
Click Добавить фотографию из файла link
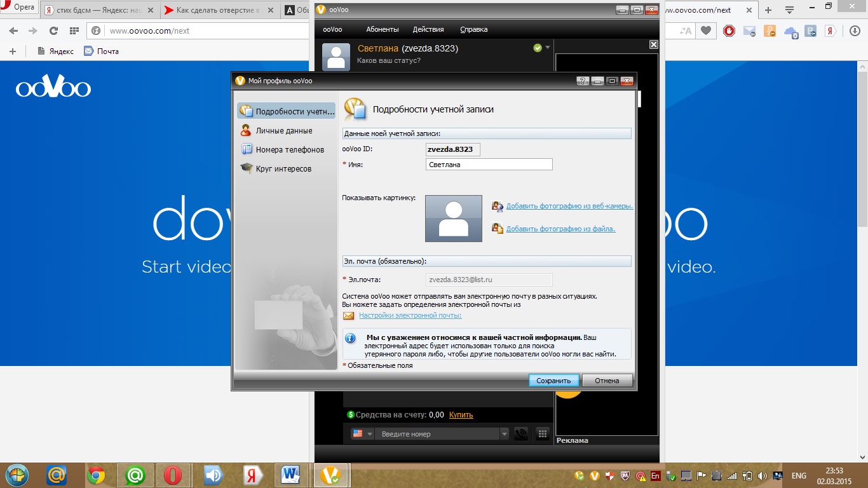[x=560, y=229]
